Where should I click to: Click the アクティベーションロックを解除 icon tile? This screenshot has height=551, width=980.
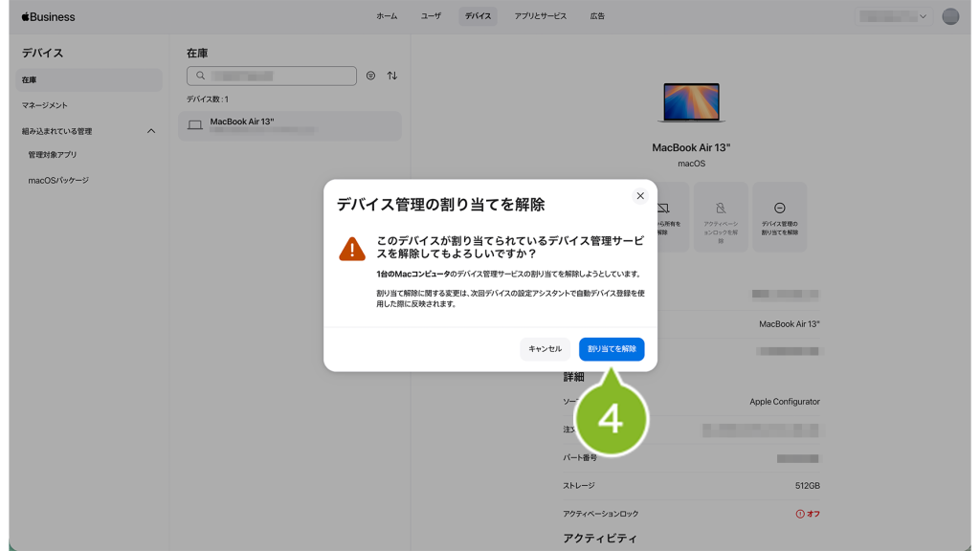point(721,217)
